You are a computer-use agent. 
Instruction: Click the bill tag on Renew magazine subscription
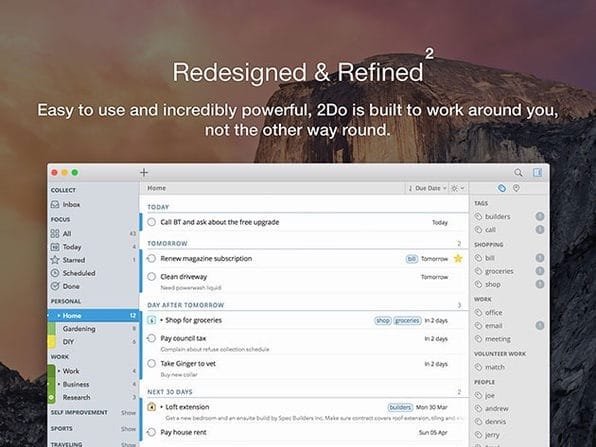pyautogui.click(x=412, y=259)
